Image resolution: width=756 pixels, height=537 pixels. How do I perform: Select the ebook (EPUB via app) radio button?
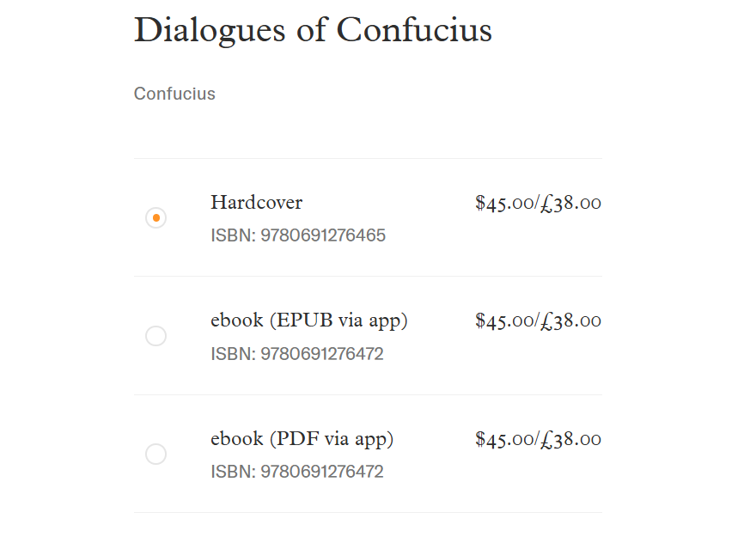click(155, 336)
